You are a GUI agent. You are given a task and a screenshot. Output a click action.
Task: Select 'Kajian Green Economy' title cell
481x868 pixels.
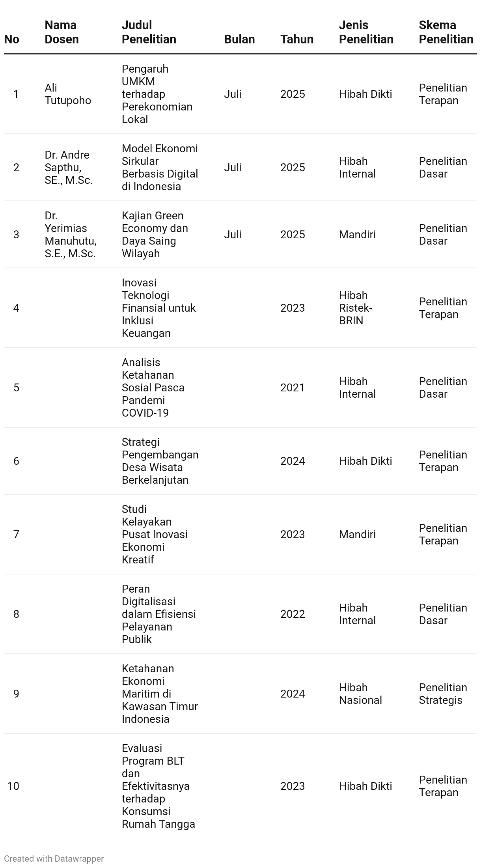(x=155, y=234)
